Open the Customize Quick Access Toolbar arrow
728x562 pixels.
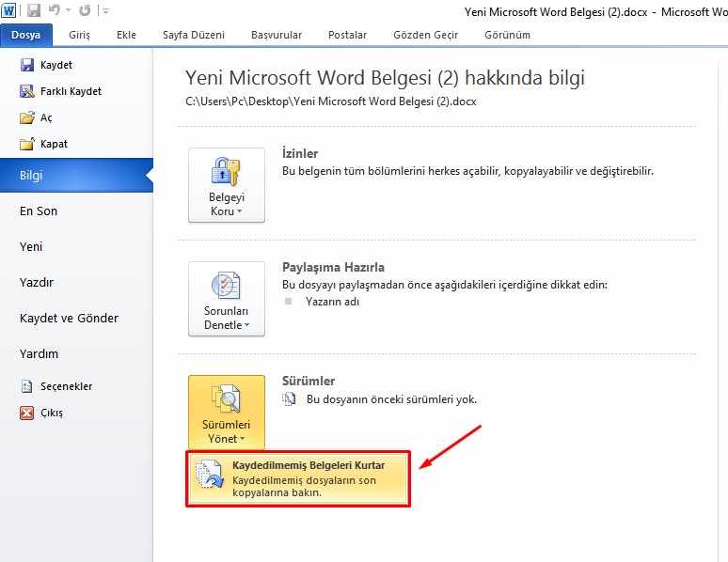point(104,11)
